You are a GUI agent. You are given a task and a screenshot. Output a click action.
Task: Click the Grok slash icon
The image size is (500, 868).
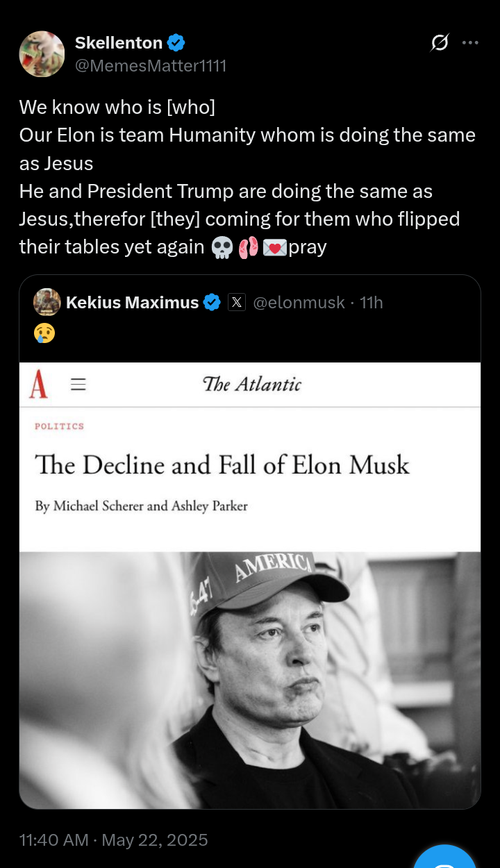pyautogui.click(x=440, y=43)
